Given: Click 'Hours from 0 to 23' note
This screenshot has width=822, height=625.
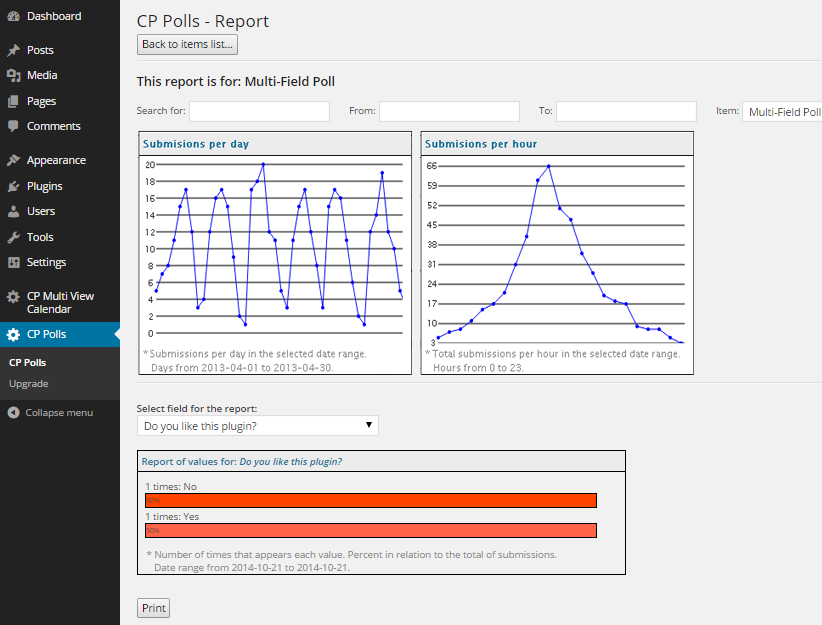Looking at the screenshot, I should tap(478, 368).
